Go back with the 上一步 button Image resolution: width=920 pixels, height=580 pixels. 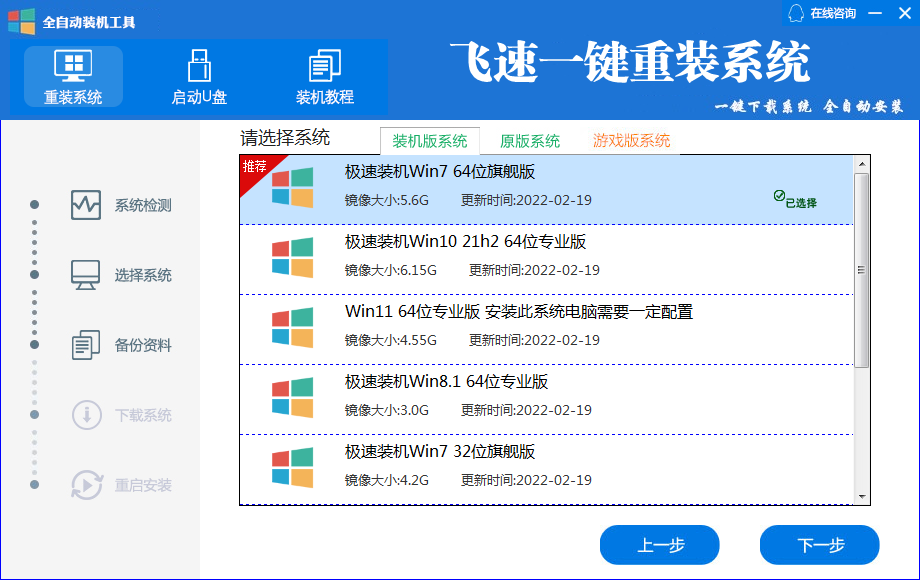click(659, 545)
